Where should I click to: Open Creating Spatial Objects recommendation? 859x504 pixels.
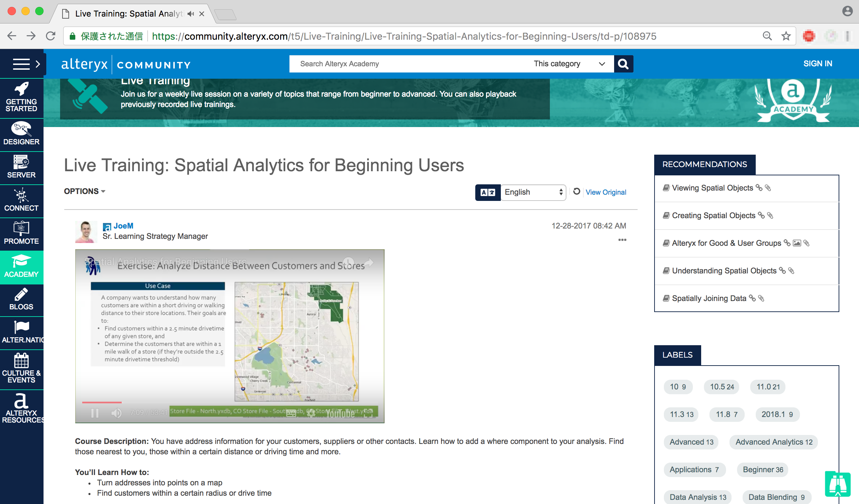click(x=714, y=215)
